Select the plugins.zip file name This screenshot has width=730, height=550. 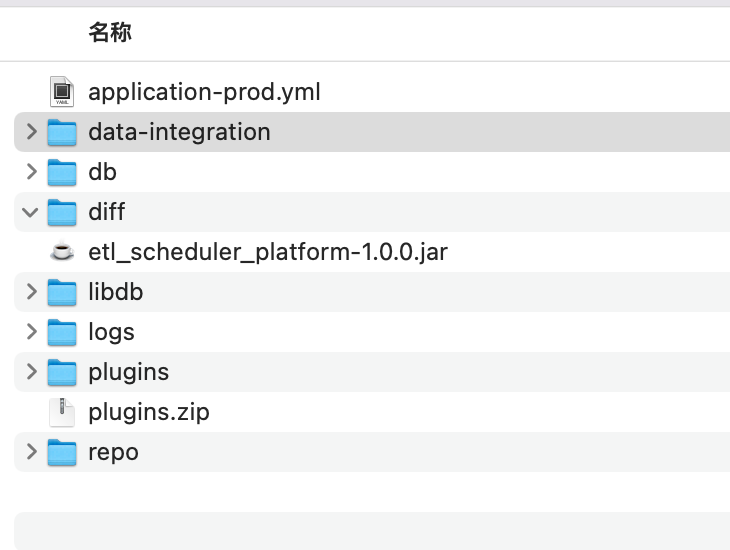point(148,412)
